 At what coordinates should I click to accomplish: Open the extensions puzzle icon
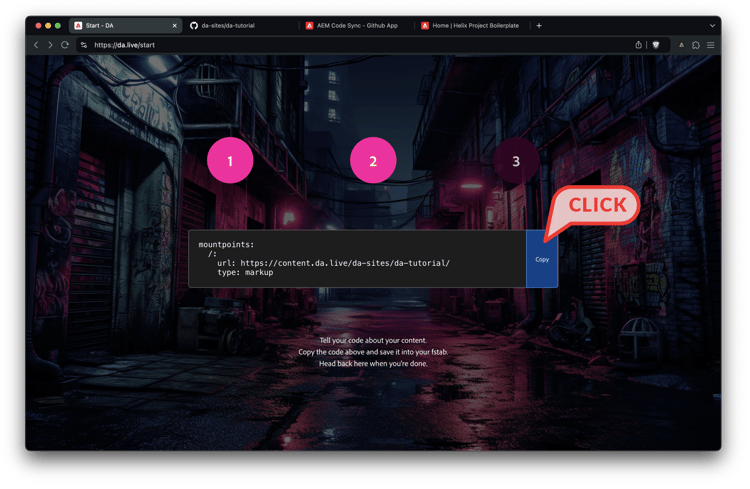pos(696,45)
